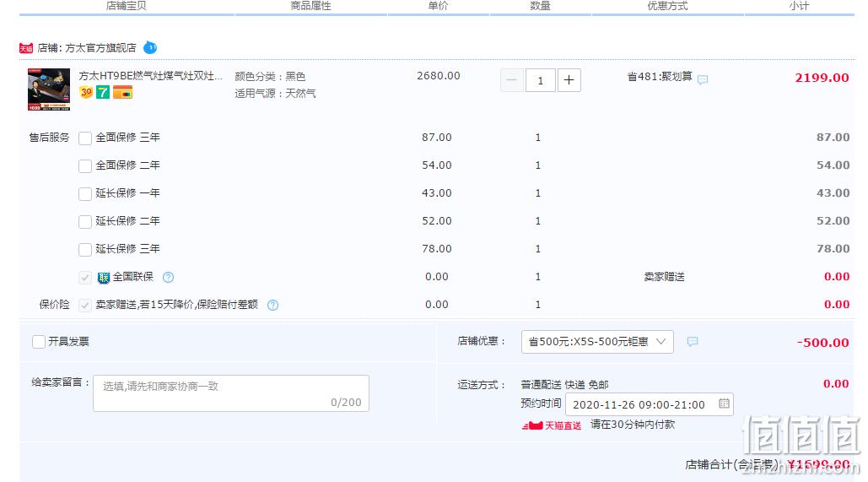Screen dimensions: 868x482
Task: Open the 方太HT9BE product thumbnail image
Action: click(49, 89)
